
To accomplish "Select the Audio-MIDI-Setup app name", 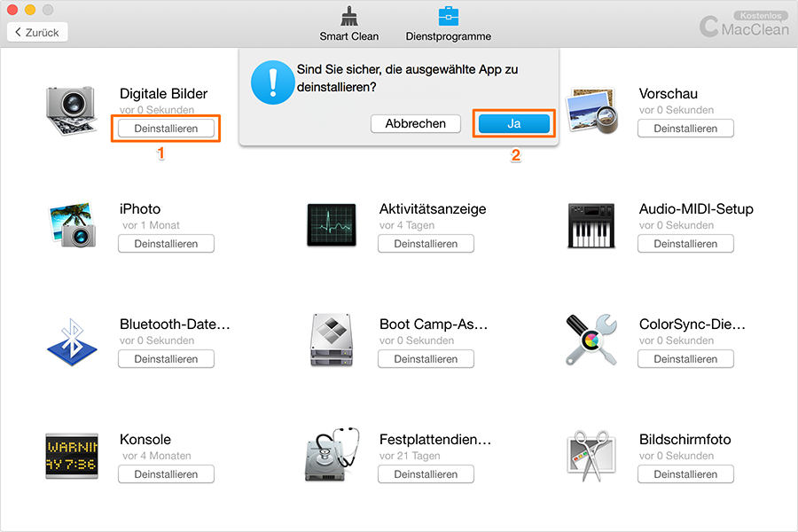I will pyautogui.click(x=696, y=208).
